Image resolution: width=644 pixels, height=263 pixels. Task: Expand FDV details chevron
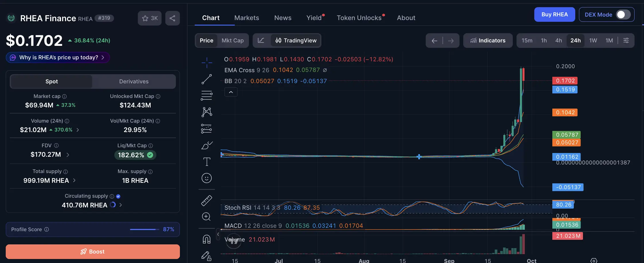point(68,155)
